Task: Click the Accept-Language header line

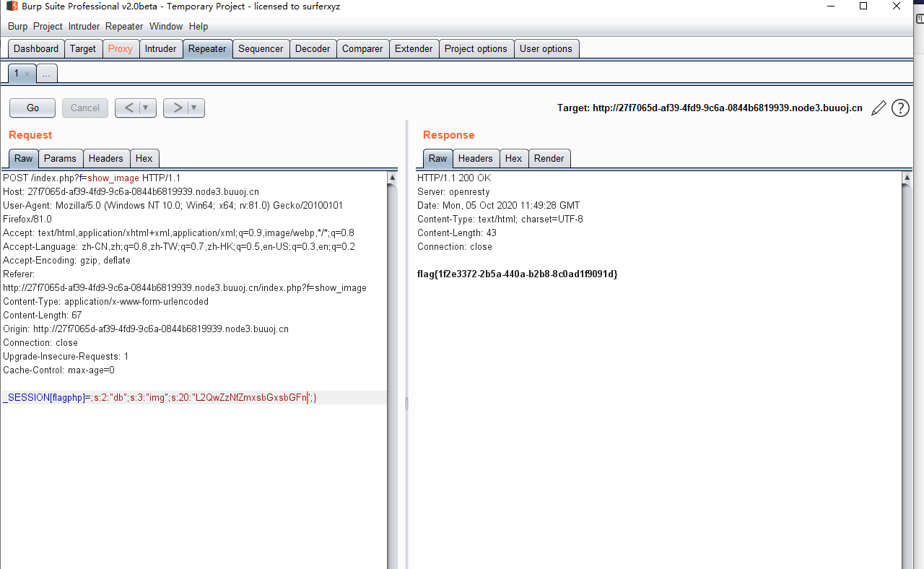Action: (x=179, y=246)
